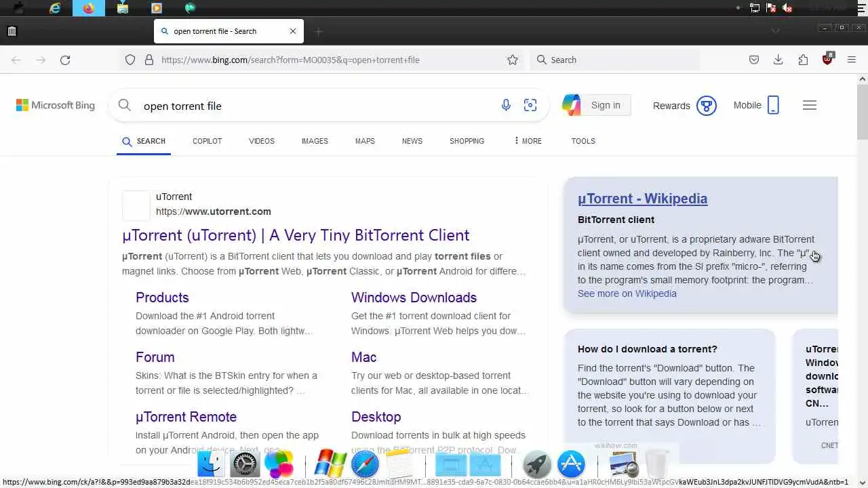Open the media player icon in top taskbar
This screenshot has height=488, width=868.
[157, 8]
